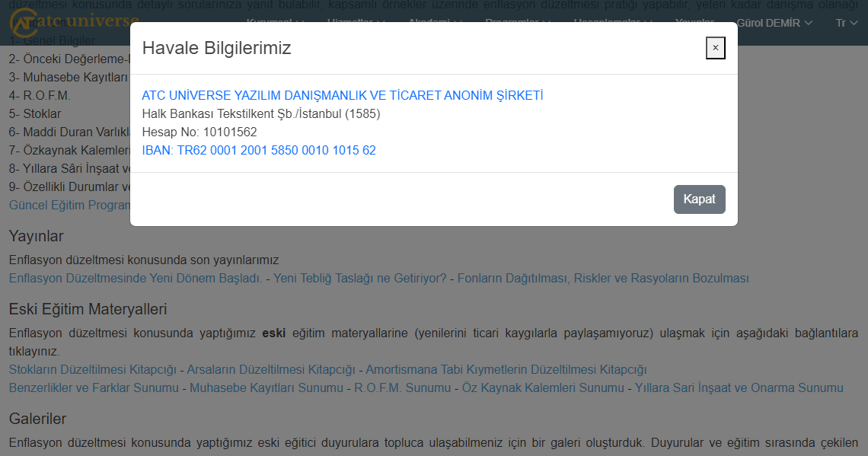This screenshot has height=456, width=868.
Task: Open Fonların Dağıtılması, Riskler link
Action: [603, 278]
